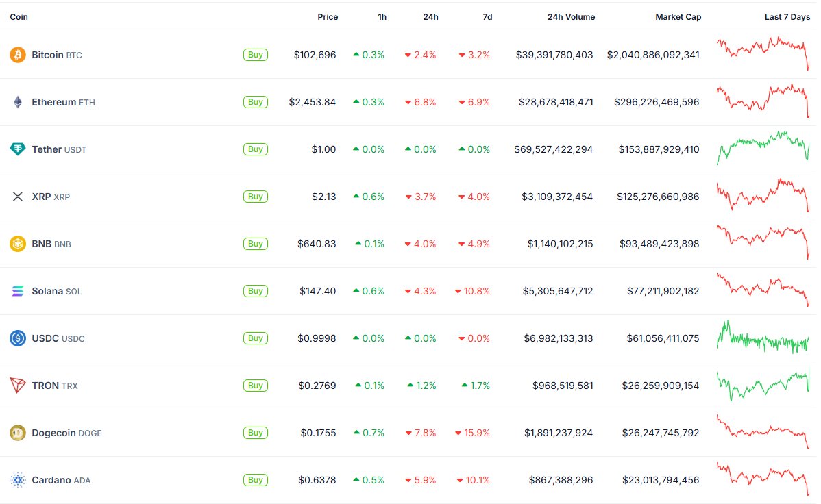Open the Dogecoin DOGE coin link
Image resolution: width=821 pixels, height=504 pixels.
pos(66,433)
